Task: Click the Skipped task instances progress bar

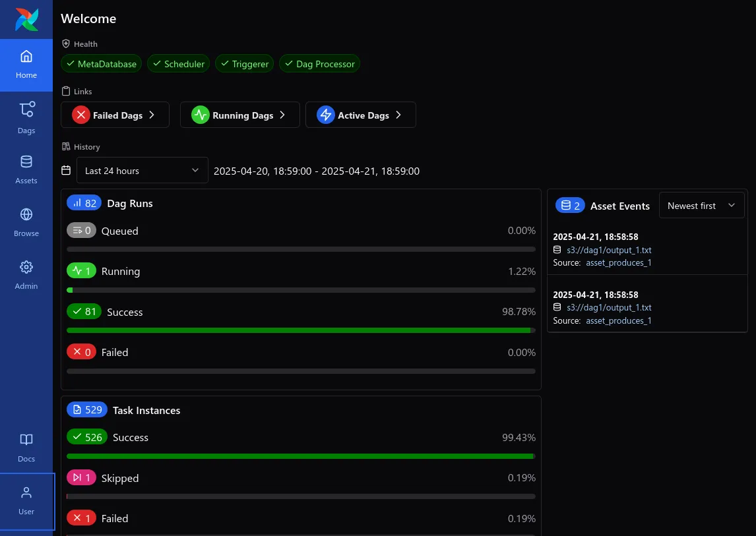Action: (301, 496)
